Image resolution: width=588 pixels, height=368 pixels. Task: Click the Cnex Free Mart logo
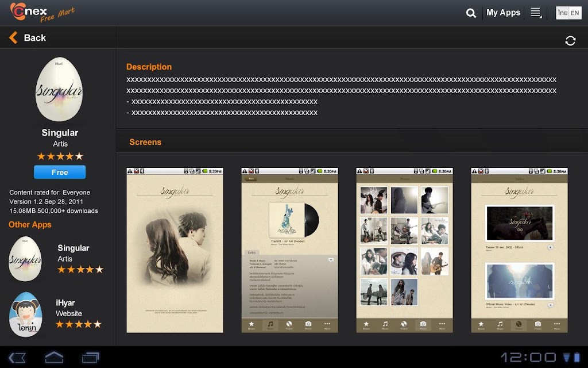pos(42,13)
